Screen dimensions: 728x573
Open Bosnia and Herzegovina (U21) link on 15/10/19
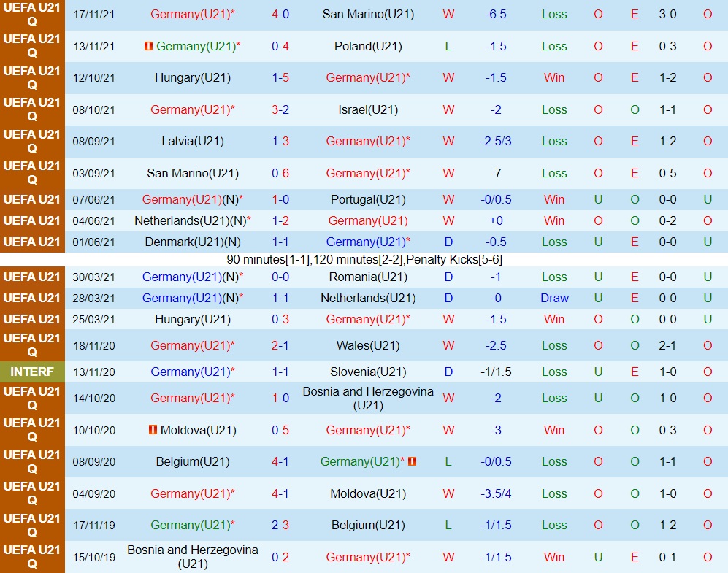pyautogui.click(x=193, y=557)
